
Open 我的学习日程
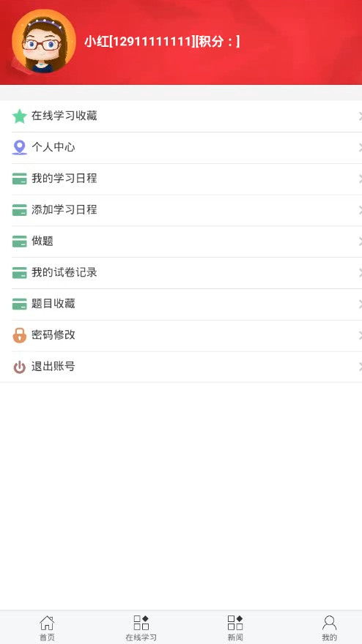pos(181,179)
